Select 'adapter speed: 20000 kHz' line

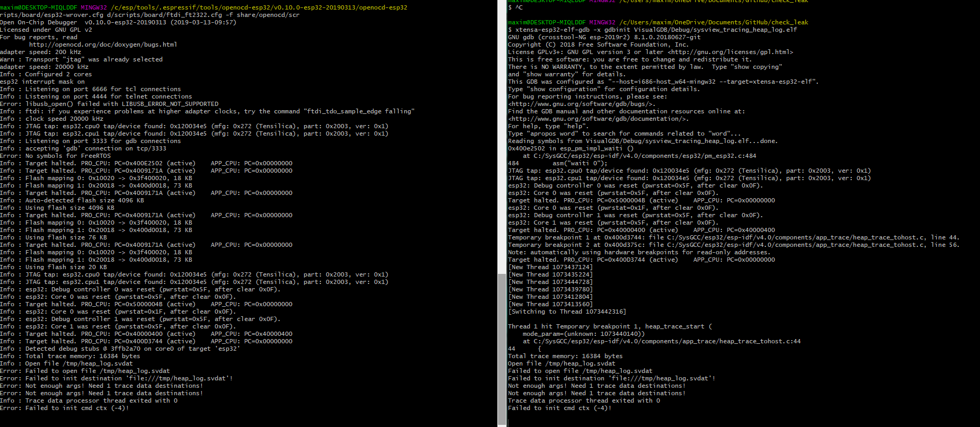pyautogui.click(x=44, y=67)
